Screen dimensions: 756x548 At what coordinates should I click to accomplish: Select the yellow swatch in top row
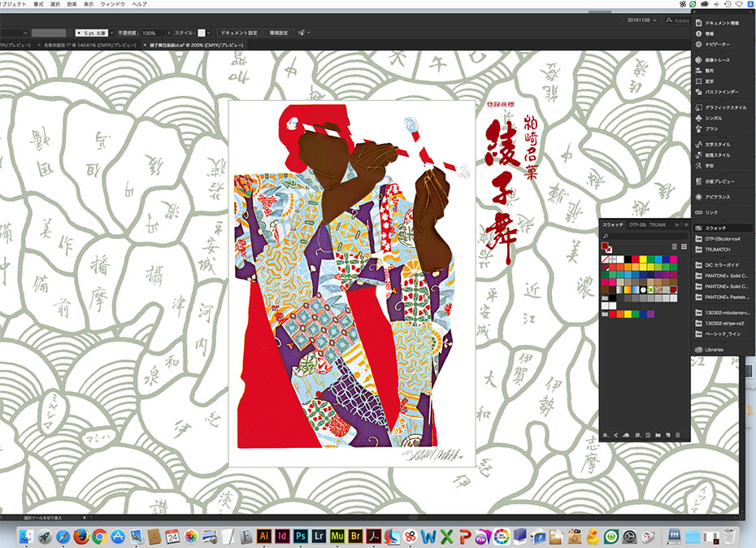coord(644,259)
